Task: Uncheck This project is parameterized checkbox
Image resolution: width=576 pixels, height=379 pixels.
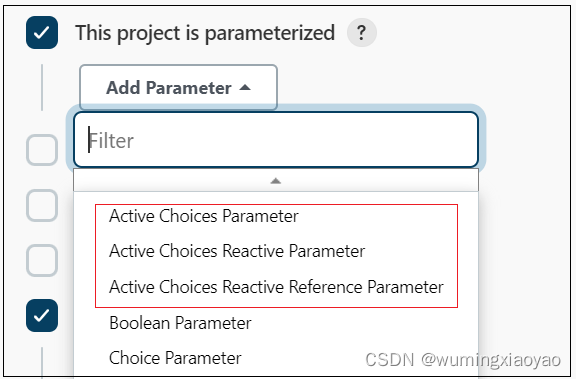Action: point(42,33)
